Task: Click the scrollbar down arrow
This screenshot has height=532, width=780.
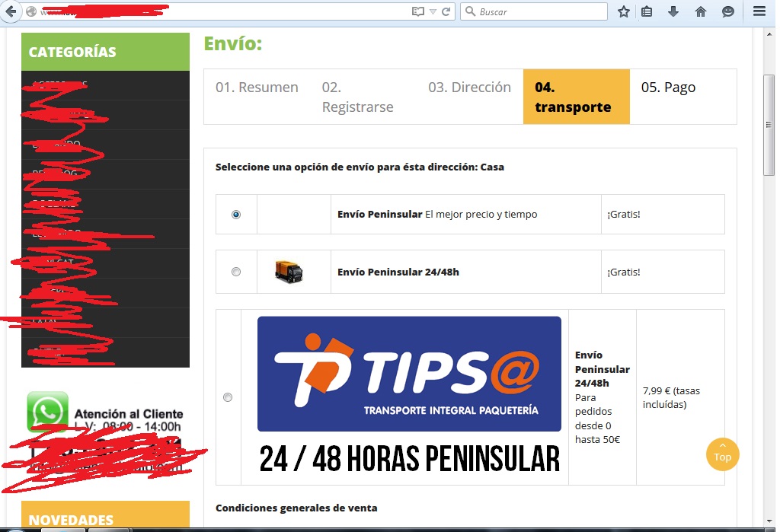Action: pos(769,521)
